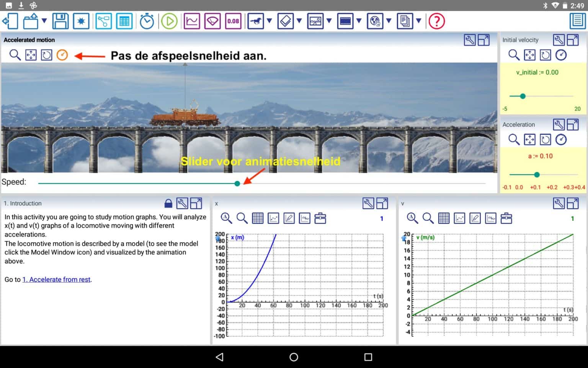The height and width of the screenshot is (368, 588).
Task: Click the orange playback speed gauge icon
Action: tap(62, 55)
